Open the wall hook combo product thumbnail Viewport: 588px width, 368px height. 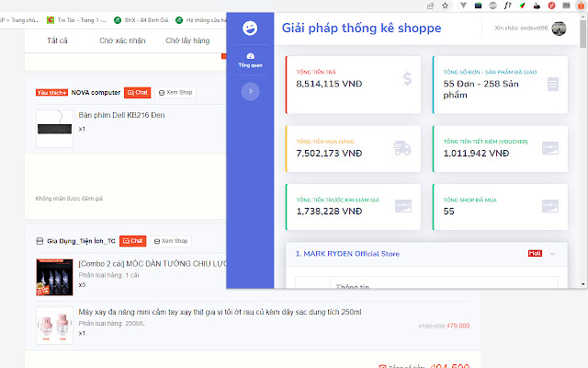pyautogui.click(x=54, y=277)
